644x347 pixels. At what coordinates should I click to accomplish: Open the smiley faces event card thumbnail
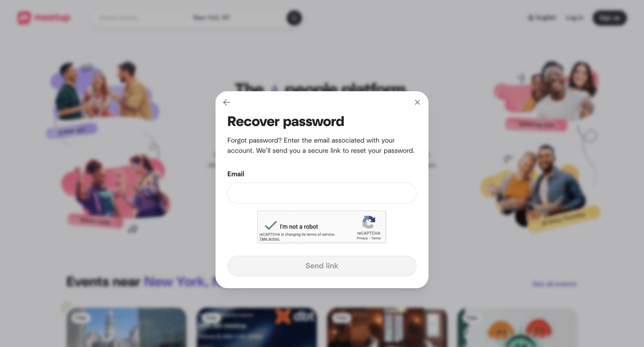tap(517, 327)
